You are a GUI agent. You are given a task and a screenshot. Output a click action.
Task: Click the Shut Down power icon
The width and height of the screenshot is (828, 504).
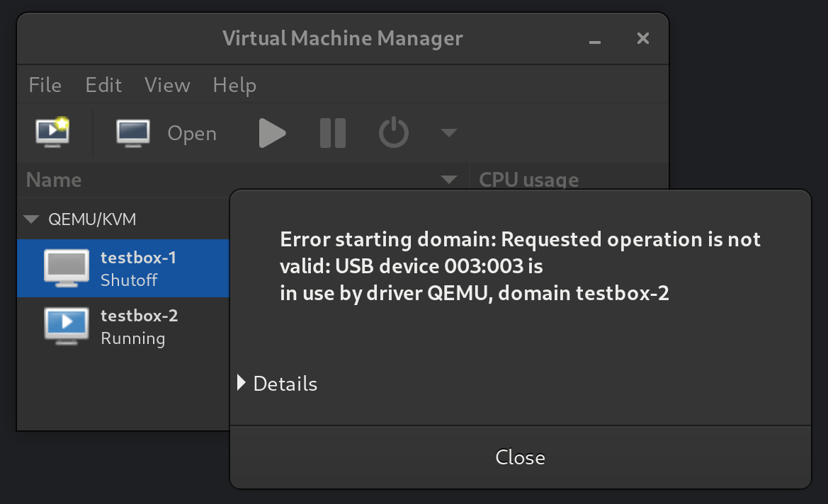393,132
